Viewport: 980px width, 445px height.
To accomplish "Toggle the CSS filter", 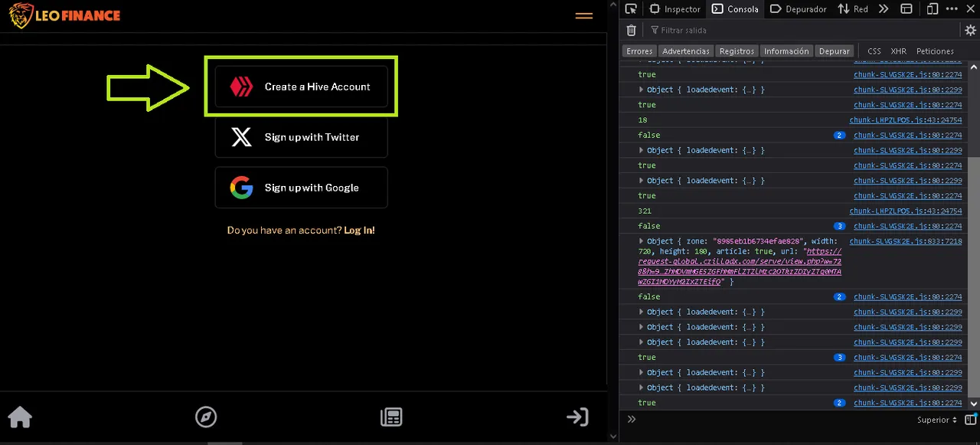I will point(874,51).
